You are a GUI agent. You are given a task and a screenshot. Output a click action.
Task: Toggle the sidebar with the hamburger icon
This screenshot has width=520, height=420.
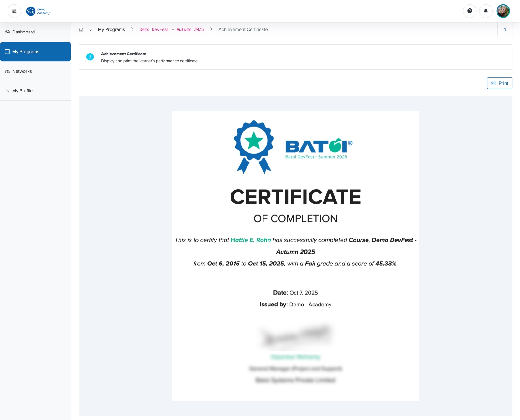pyautogui.click(x=14, y=11)
